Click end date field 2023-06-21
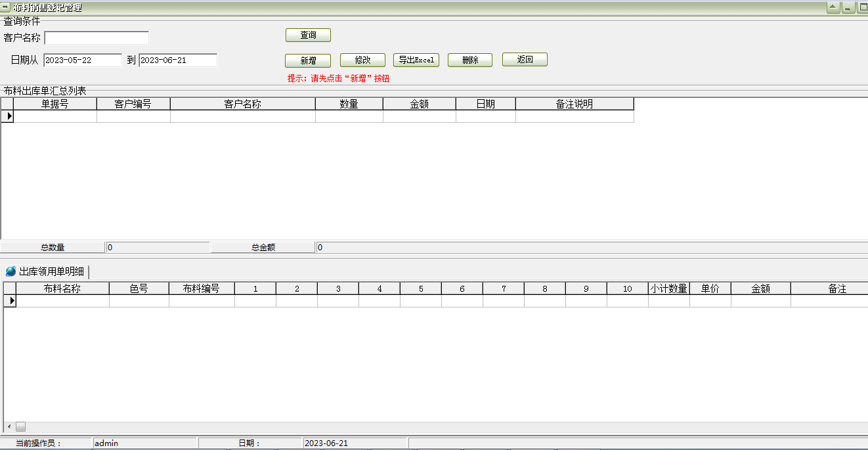 [178, 60]
